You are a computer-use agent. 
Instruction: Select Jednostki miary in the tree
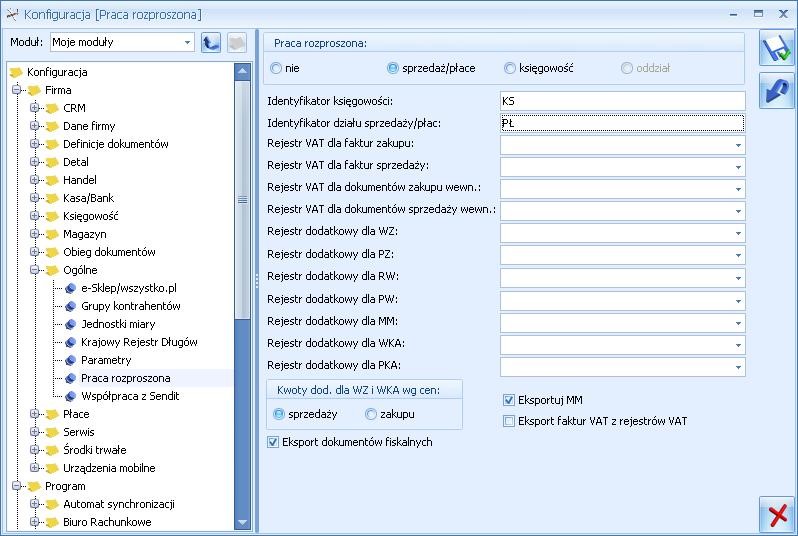[110, 324]
